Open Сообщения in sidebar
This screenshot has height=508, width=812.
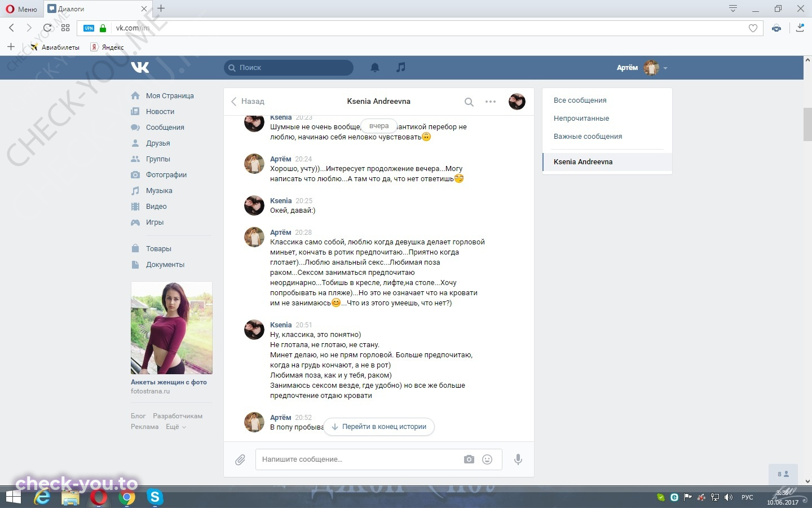click(165, 128)
